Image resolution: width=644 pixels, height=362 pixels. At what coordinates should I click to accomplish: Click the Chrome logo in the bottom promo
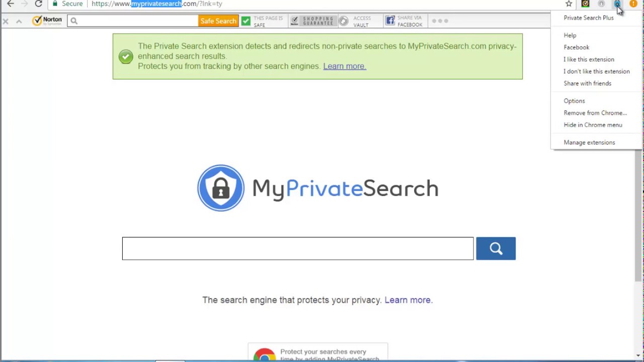pyautogui.click(x=265, y=355)
